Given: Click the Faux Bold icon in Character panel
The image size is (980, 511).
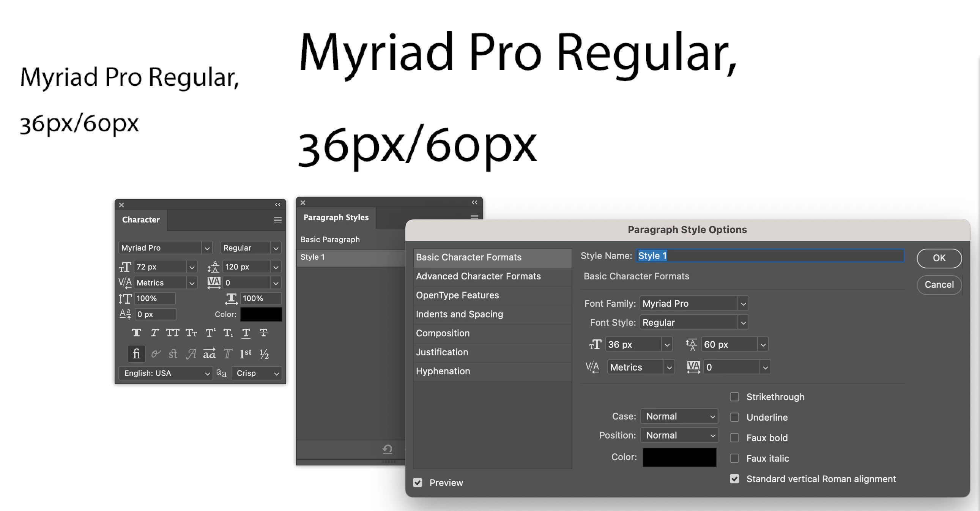Looking at the screenshot, I should 136,333.
